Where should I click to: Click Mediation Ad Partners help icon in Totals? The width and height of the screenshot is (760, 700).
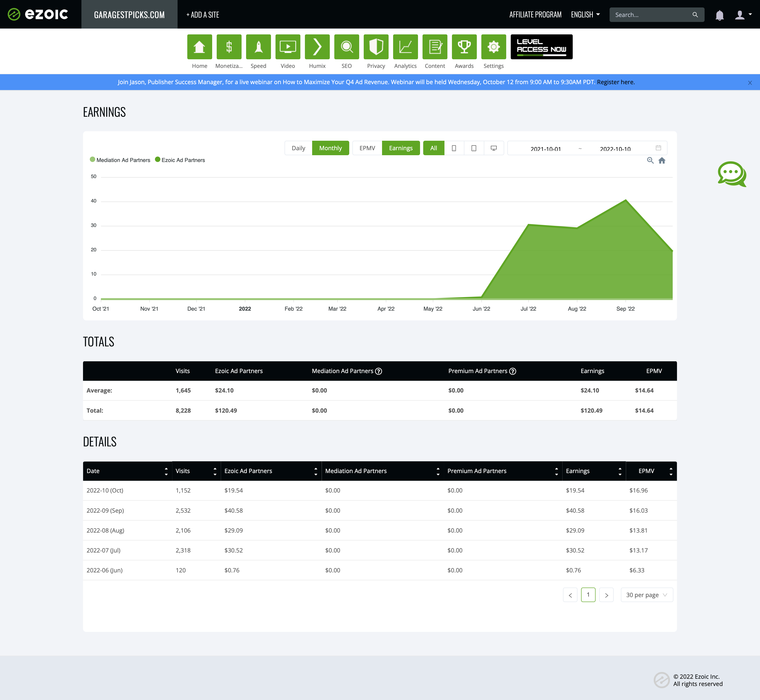point(378,371)
